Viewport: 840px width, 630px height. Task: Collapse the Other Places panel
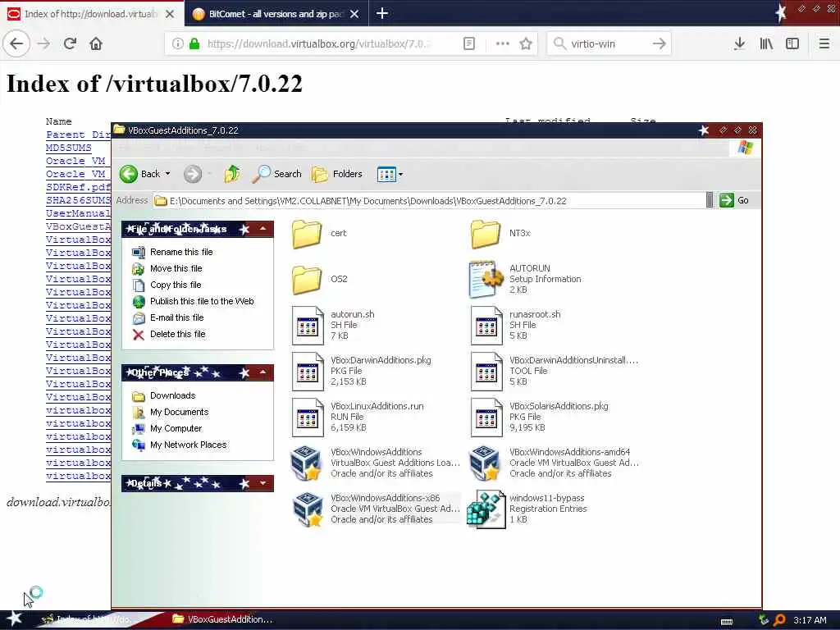[263, 372]
